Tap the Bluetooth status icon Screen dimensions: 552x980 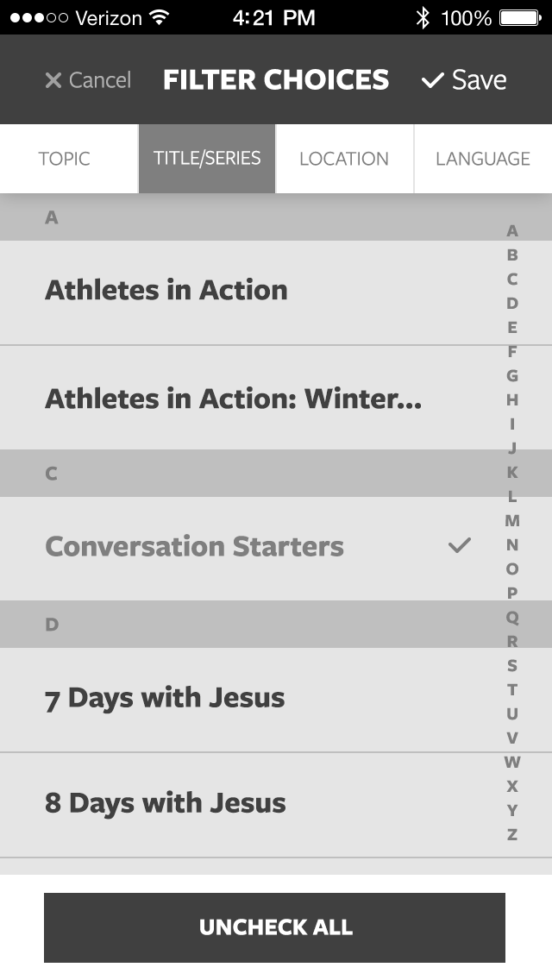tap(423, 17)
